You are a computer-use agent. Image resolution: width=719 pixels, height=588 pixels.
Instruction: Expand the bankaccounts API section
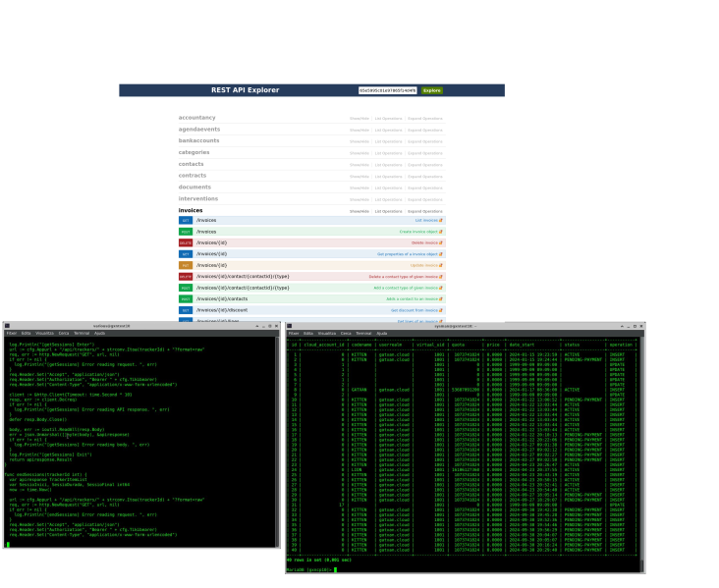tap(198, 140)
